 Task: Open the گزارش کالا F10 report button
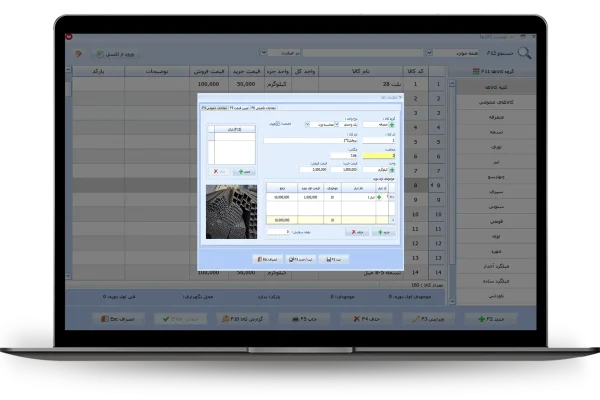[x=243, y=319]
